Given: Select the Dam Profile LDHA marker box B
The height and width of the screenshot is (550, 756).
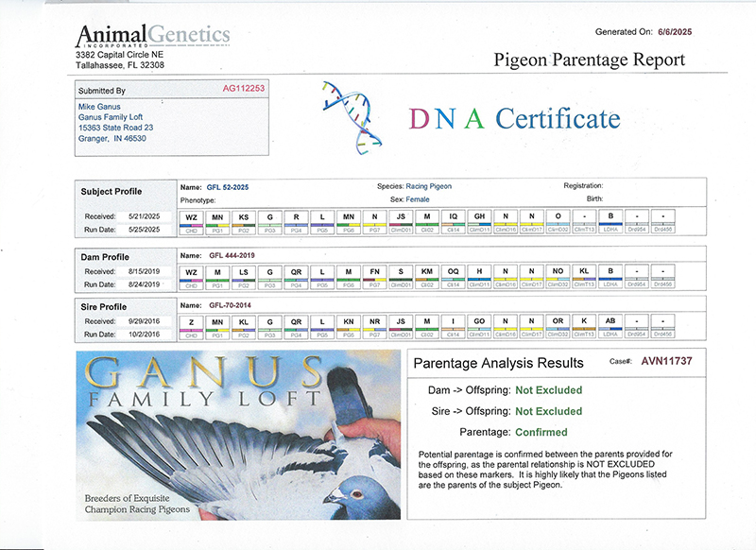Looking at the screenshot, I should (610, 271).
